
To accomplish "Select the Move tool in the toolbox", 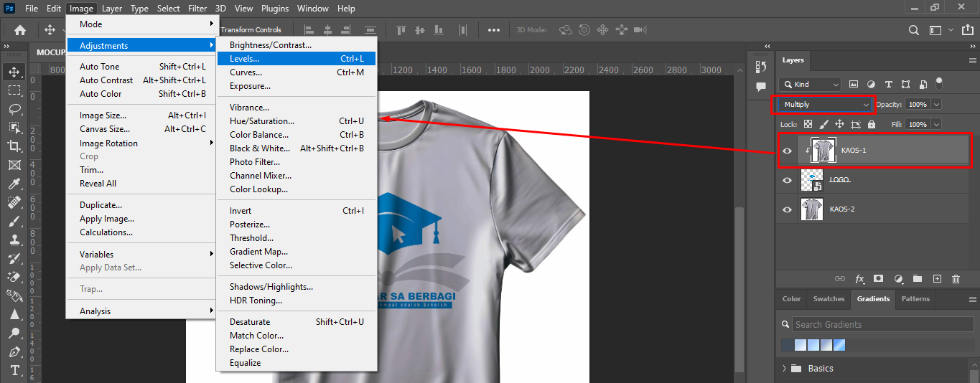I will 14,72.
